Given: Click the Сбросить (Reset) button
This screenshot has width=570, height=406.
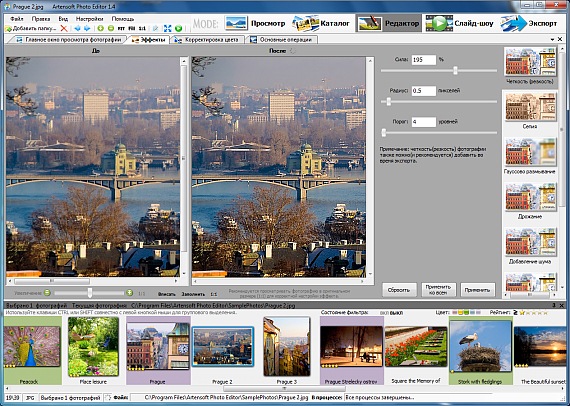Looking at the screenshot, I should click(x=399, y=290).
